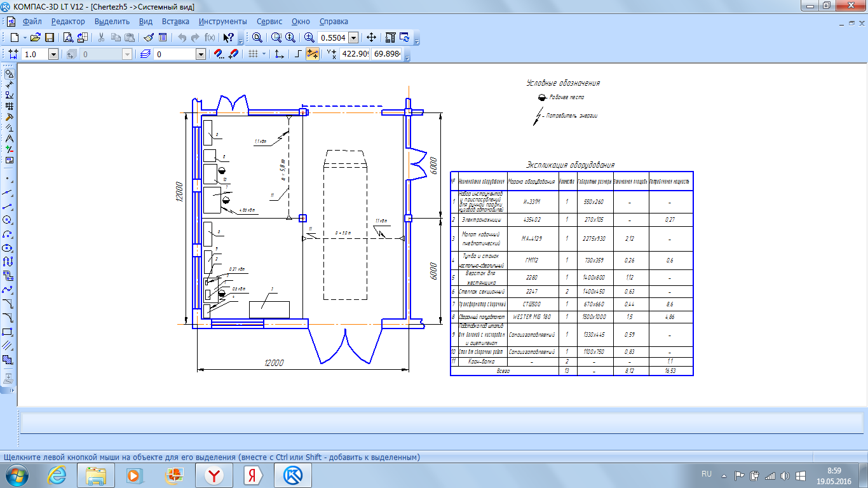Screen dimensions: 868x488
Task: Select the rectangle drawing tool
Action: click(x=8, y=332)
